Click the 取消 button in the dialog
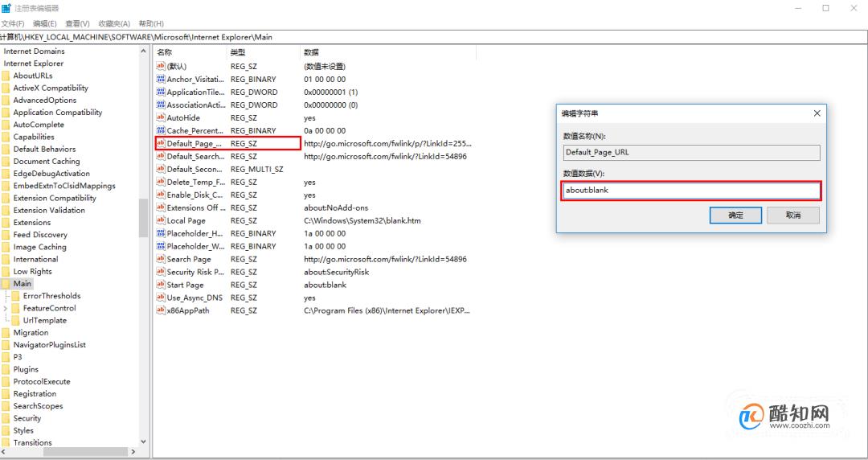 coord(793,215)
